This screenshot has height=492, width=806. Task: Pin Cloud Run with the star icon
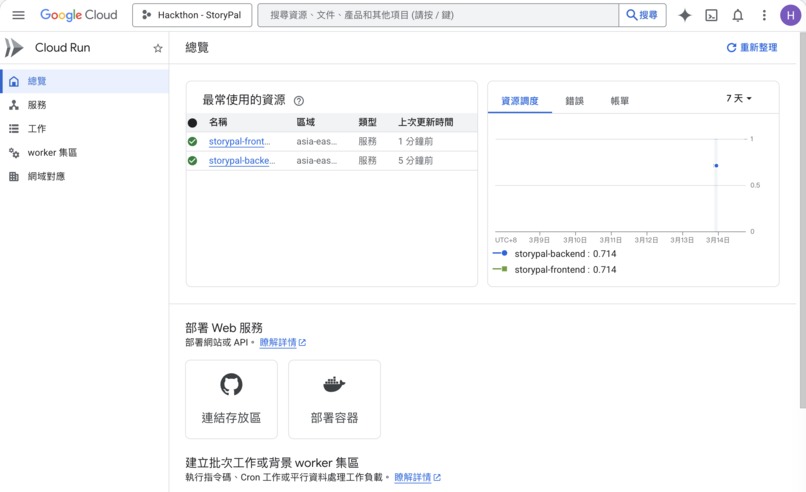tap(158, 48)
